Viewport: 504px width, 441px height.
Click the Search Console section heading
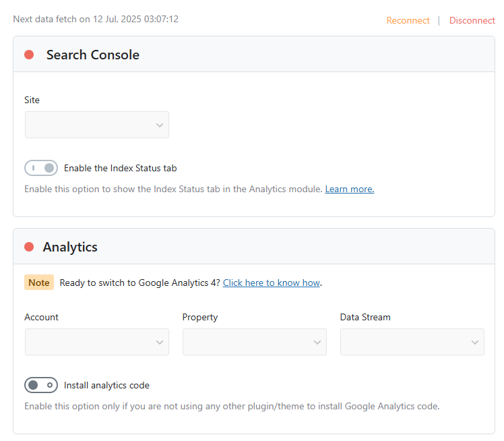pyautogui.click(x=92, y=55)
